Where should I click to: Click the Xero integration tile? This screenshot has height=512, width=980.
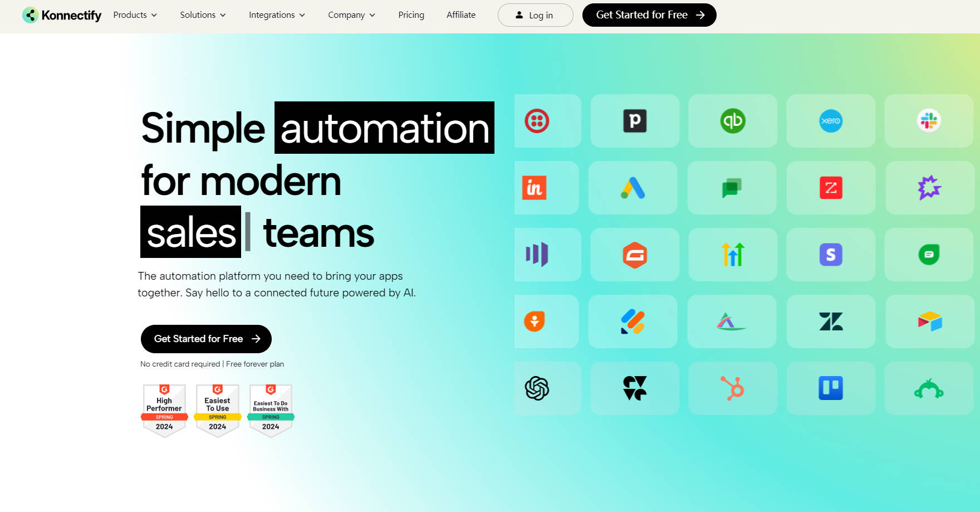coord(831,121)
